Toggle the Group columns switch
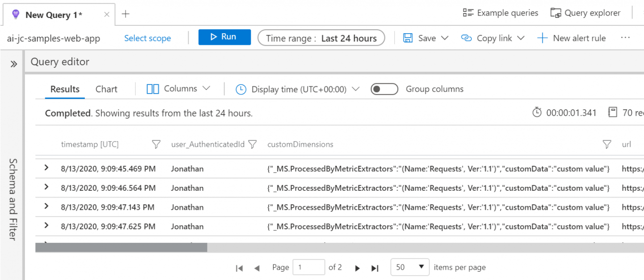Image resolution: width=644 pixels, height=280 pixels. coord(383,89)
